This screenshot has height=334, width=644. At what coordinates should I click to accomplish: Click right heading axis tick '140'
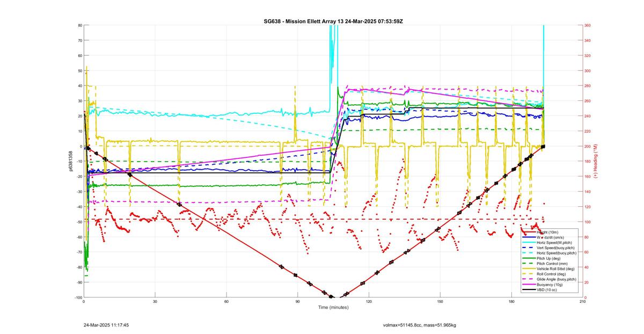coord(588,192)
